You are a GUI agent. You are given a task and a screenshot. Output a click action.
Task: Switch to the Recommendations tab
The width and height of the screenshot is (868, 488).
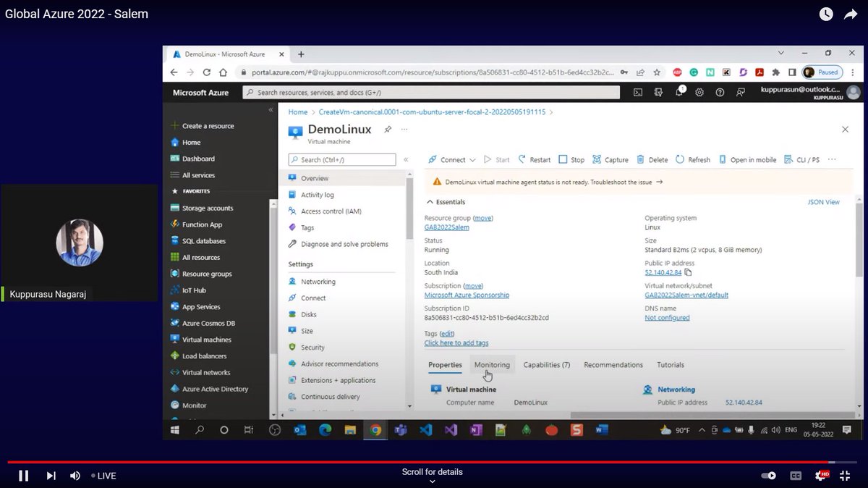613,365
